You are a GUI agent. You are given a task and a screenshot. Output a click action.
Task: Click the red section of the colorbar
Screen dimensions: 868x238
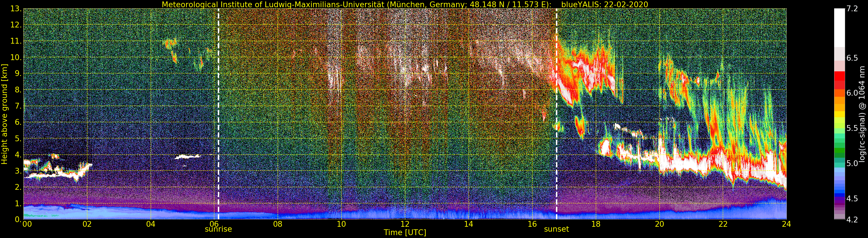tap(839, 80)
